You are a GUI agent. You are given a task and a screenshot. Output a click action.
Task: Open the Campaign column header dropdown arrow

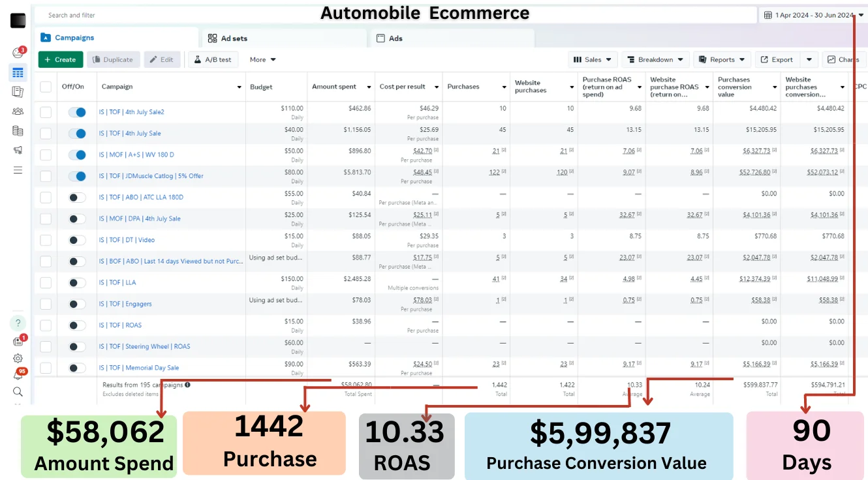coord(239,87)
